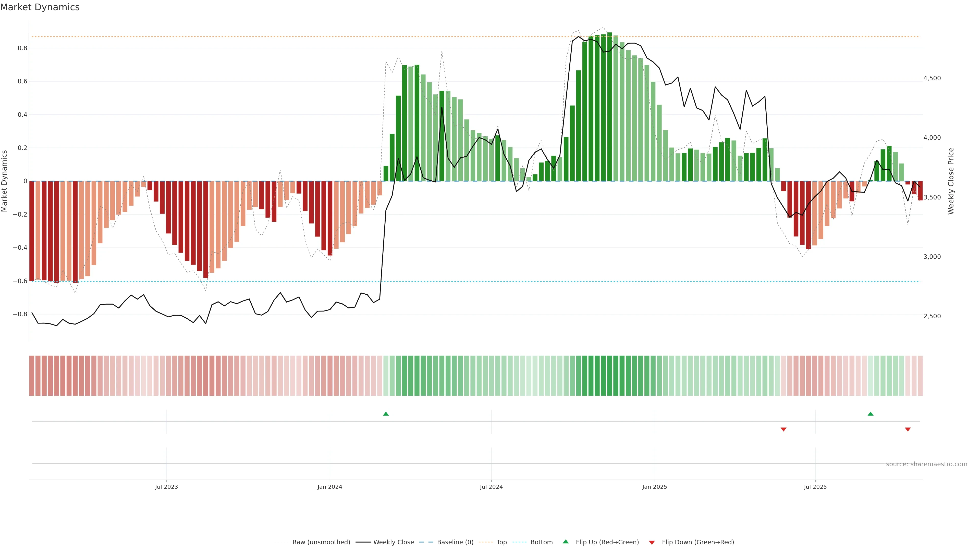This screenshot has height=551, width=980.
Task: Toggle the Bottom legend entry
Action: point(541,542)
